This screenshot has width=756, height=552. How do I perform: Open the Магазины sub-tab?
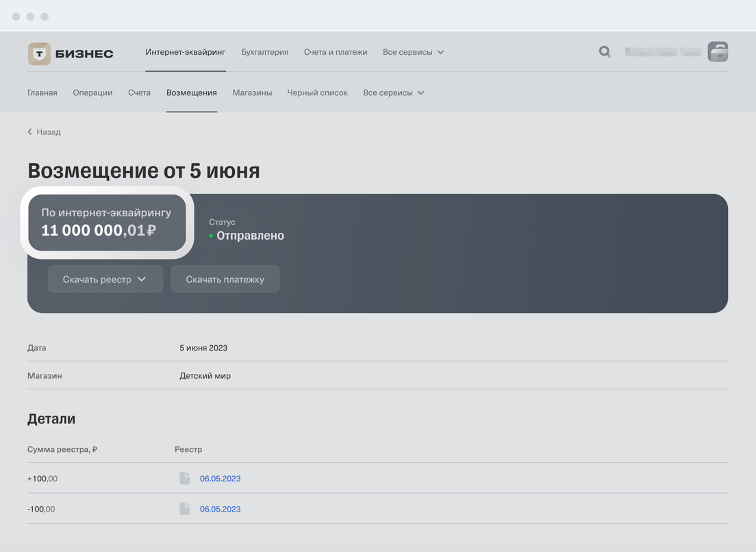[x=252, y=92]
